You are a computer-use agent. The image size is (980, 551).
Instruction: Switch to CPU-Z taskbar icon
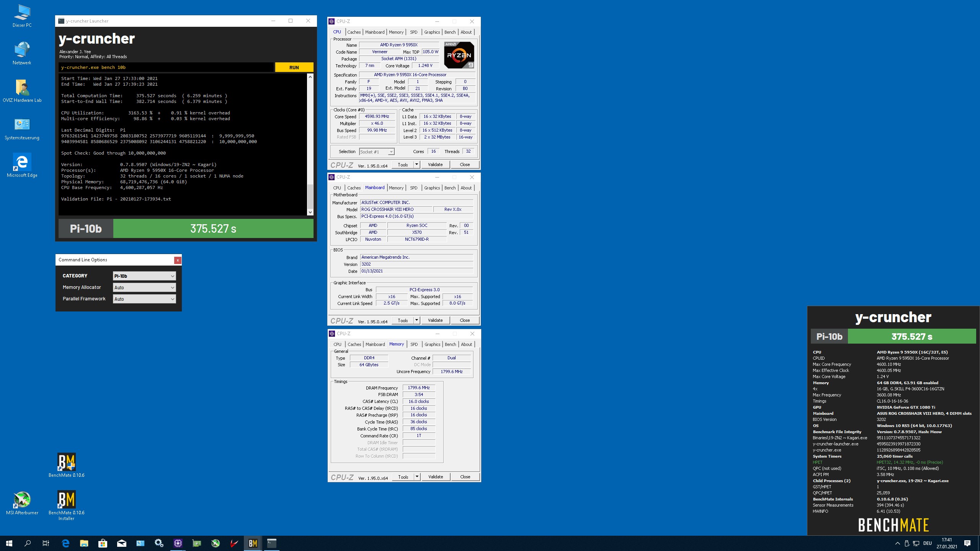click(178, 543)
